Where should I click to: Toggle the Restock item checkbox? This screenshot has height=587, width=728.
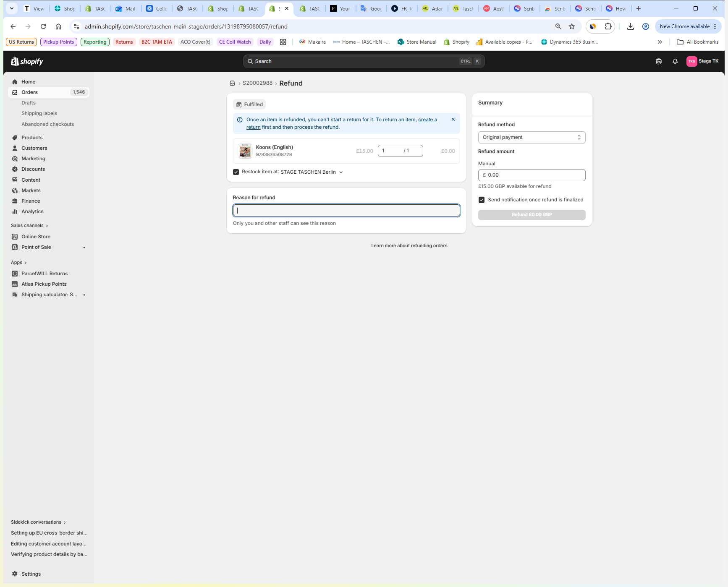[236, 172]
